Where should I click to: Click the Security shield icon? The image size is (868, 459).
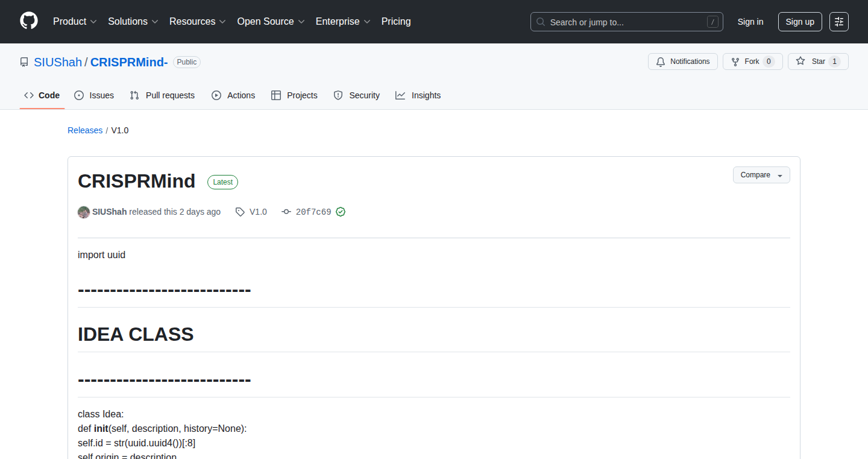tap(338, 95)
